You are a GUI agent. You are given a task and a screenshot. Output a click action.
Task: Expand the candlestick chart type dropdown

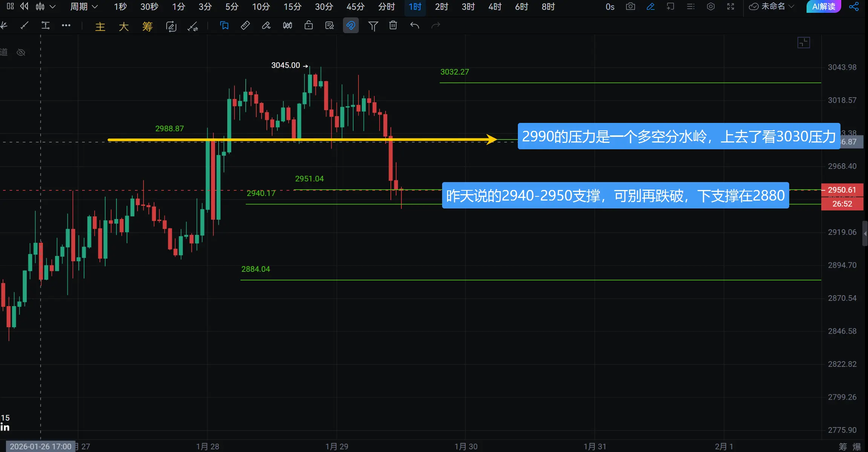click(x=52, y=6)
